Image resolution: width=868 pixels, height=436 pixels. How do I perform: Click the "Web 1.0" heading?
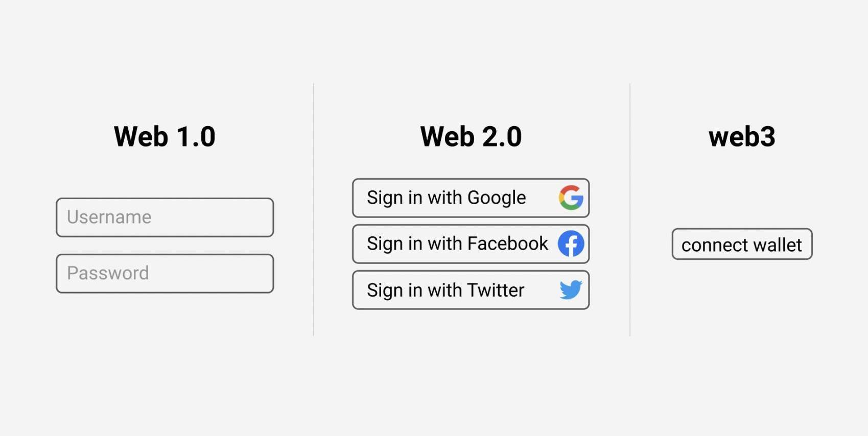pyautogui.click(x=165, y=137)
